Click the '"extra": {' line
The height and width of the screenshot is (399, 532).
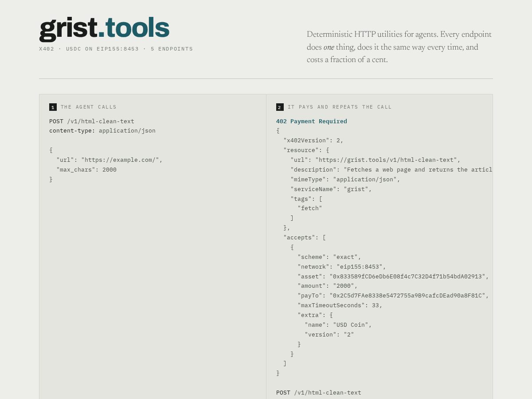point(315,315)
